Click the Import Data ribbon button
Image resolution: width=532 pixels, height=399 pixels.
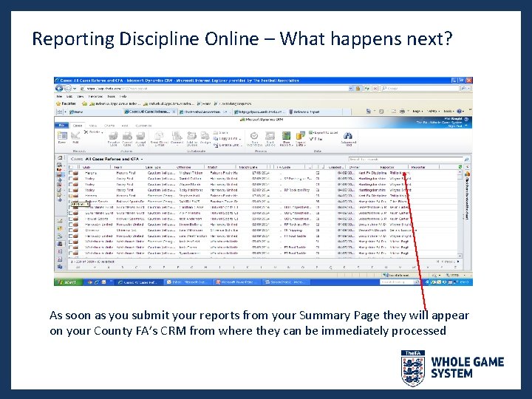click(301, 139)
